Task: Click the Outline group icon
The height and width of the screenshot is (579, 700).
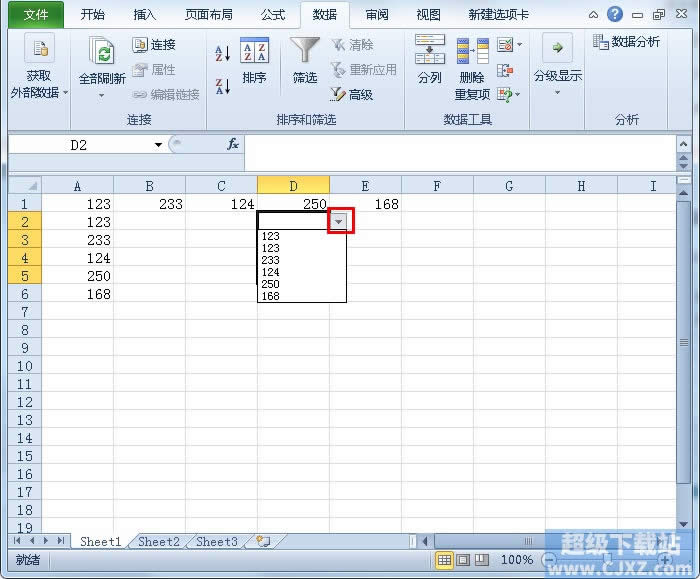Action: pyautogui.click(x=557, y=47)
